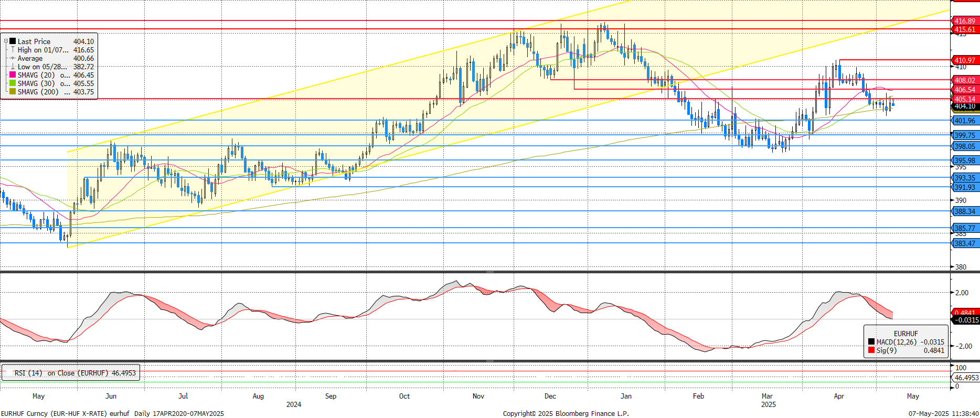
Task: Click the 390 tick on the price axis
Action: click(961, 200)
